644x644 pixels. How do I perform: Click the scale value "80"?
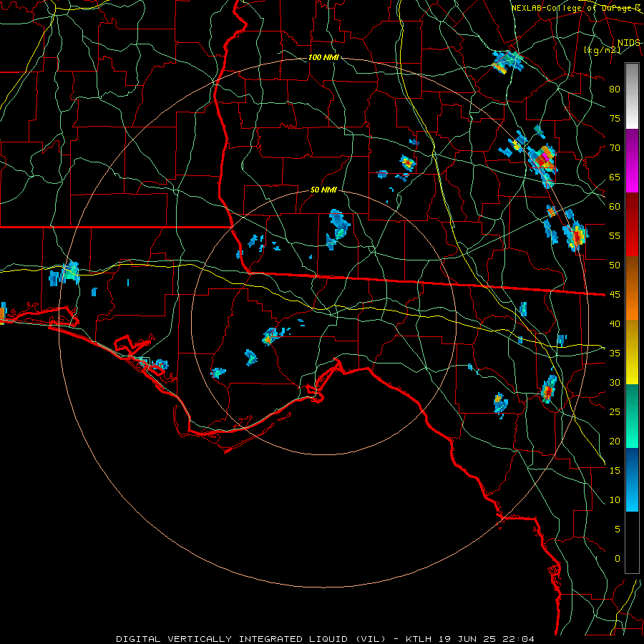[615, 89]
